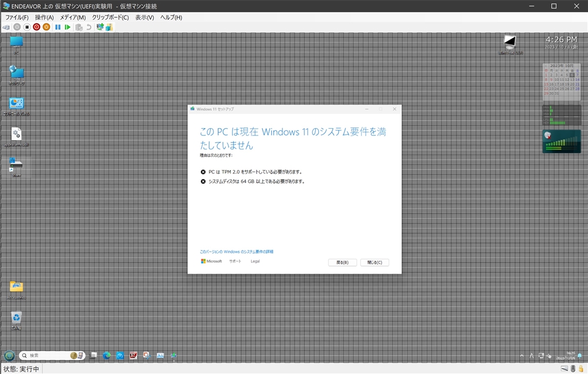Open the クリップボード(C) menu
The image size is (588, 374).
pos(110,17)
